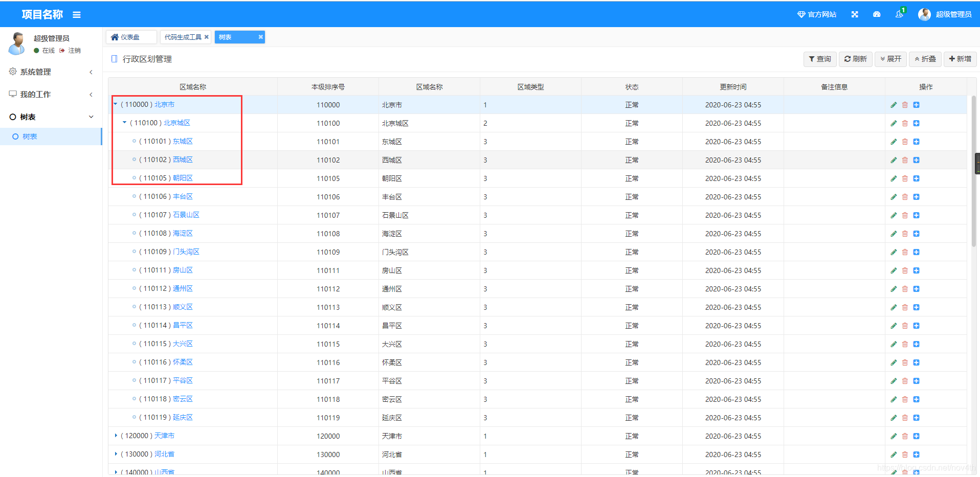Select the 110113 sort number cell
The width and height of the screenshot is (980, 477).
pos(328,307)
